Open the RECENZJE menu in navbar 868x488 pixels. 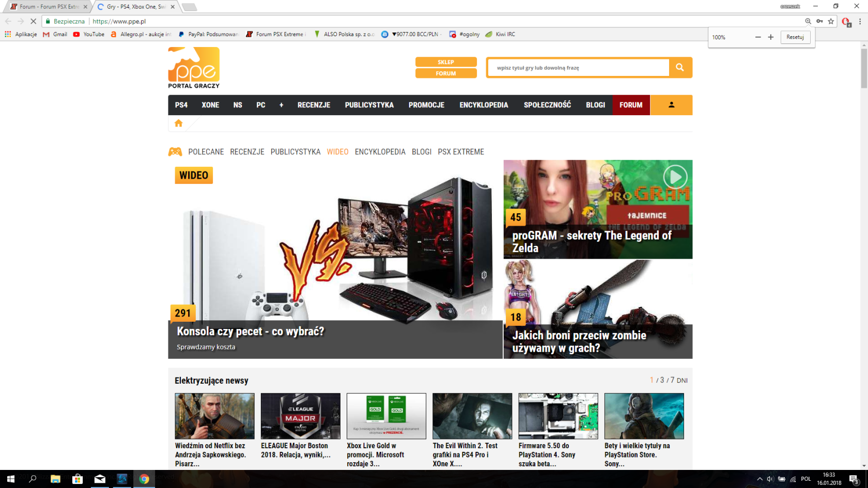pos(314,105)
